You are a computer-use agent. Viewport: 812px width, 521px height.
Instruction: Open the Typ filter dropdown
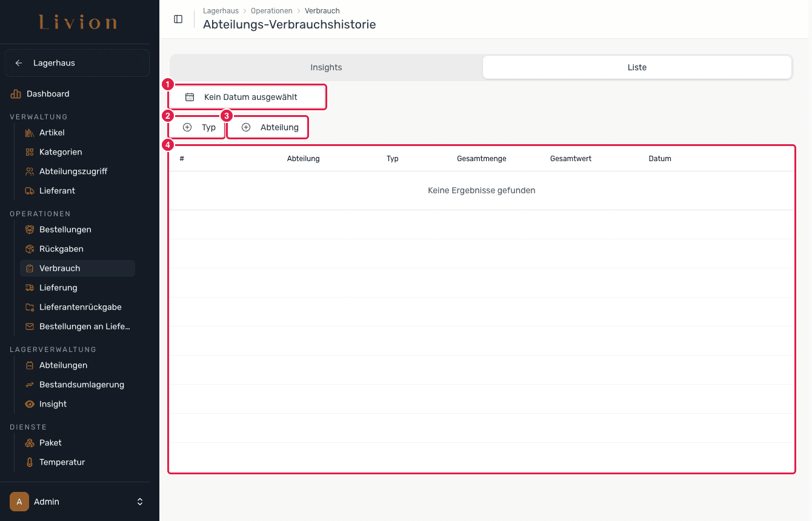pos(197,127)
